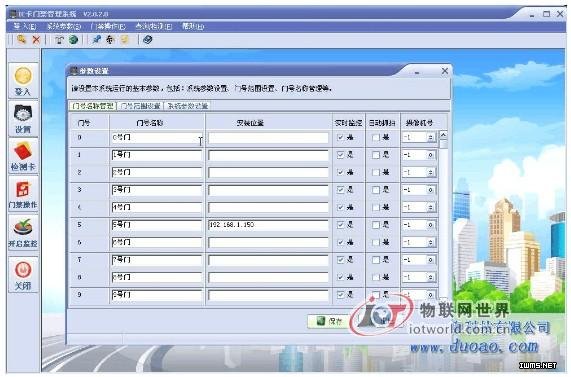
Task: Open 门禁操作 in the left sidebar
Action: [x=23, y=194]
